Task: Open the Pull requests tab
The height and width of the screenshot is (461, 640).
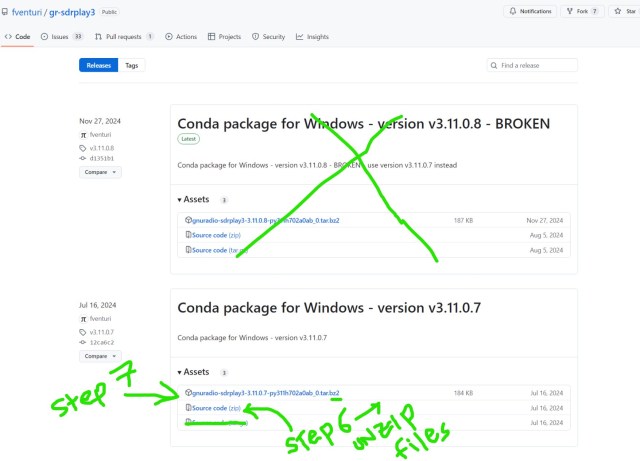Action: 124,37
